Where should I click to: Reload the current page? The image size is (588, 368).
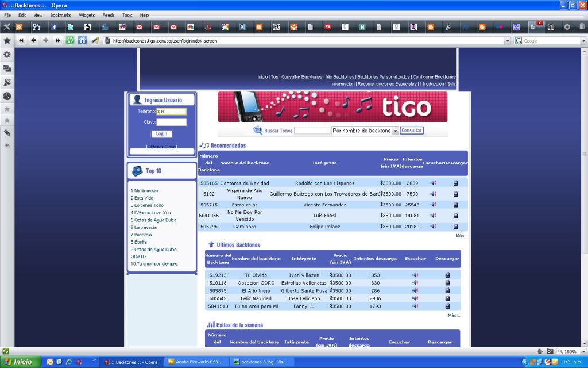(69, 40)
